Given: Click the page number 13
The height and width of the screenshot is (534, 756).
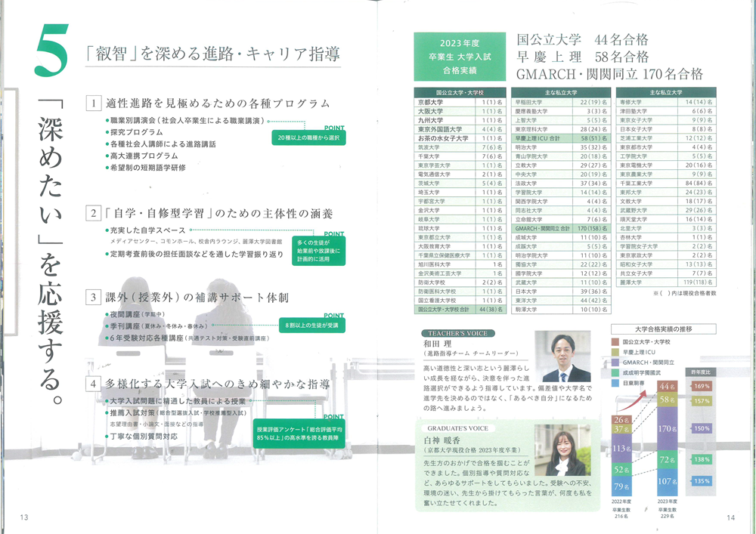Looking at the screenshot, I should tap(24, 517).
